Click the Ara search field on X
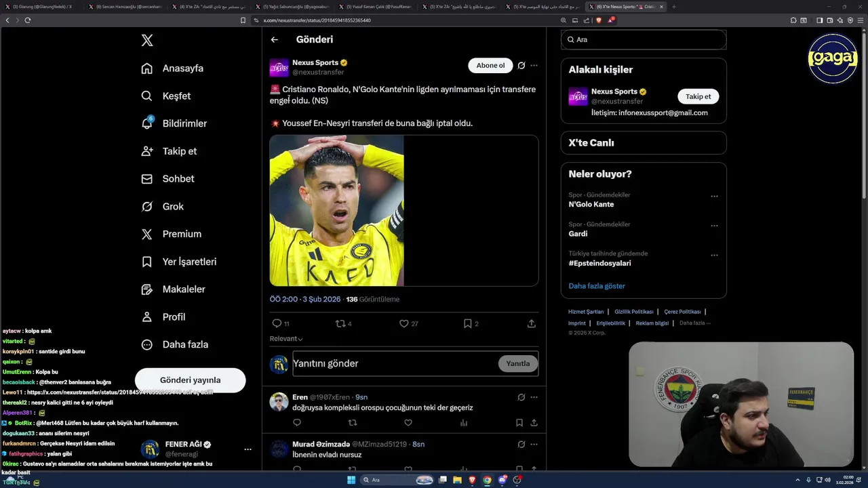The image size is (868, 488). tap(644, 40)
